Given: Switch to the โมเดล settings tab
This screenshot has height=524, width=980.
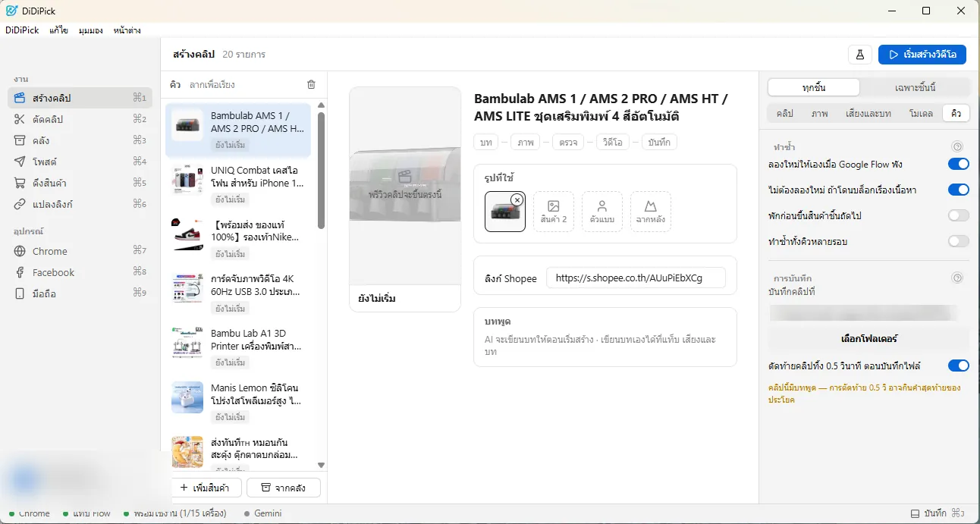Looking at the screenshot, I should tap(921, 113).
